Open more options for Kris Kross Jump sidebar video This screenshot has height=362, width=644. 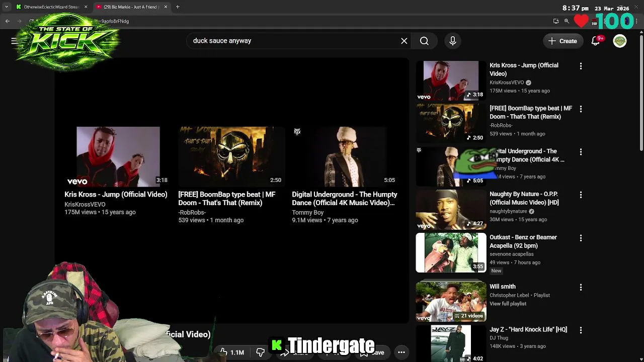point(581,66)
